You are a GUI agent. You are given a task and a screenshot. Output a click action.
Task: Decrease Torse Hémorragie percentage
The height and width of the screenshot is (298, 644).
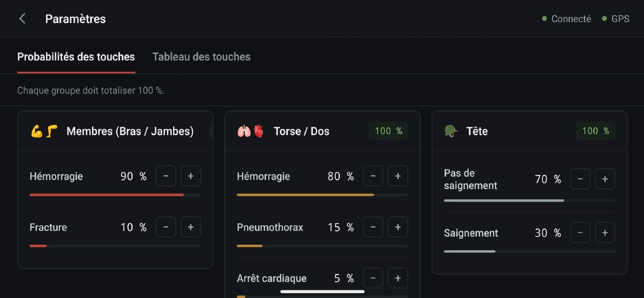click(373, 176)
